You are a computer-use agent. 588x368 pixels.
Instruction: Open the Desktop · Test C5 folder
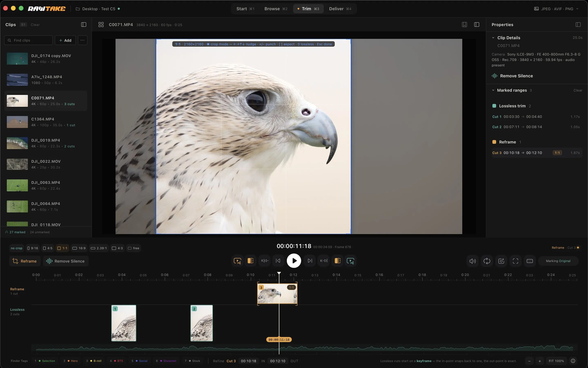(98, 9)
